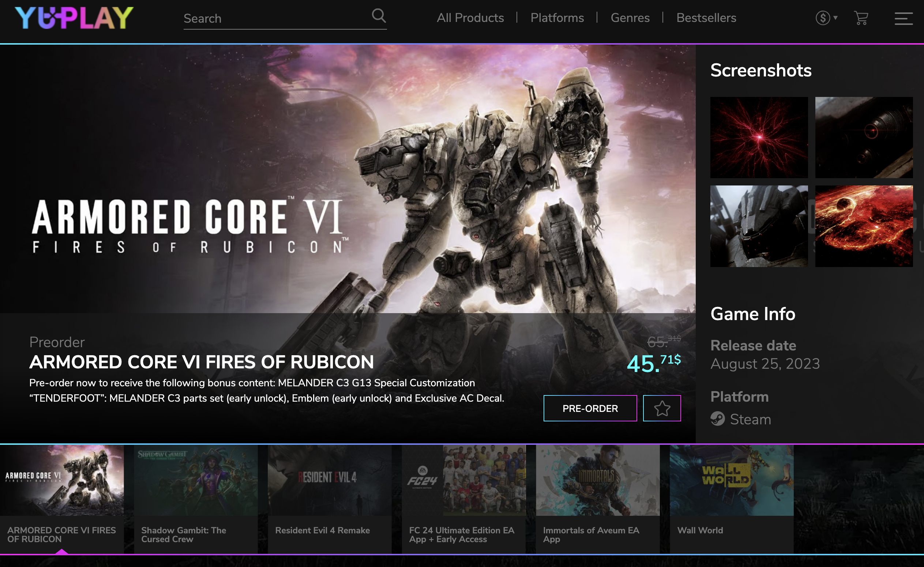Select the Shadow Gambit: The Cursed Crew tile
Screen dimensions: 924x567
point(196,499)
